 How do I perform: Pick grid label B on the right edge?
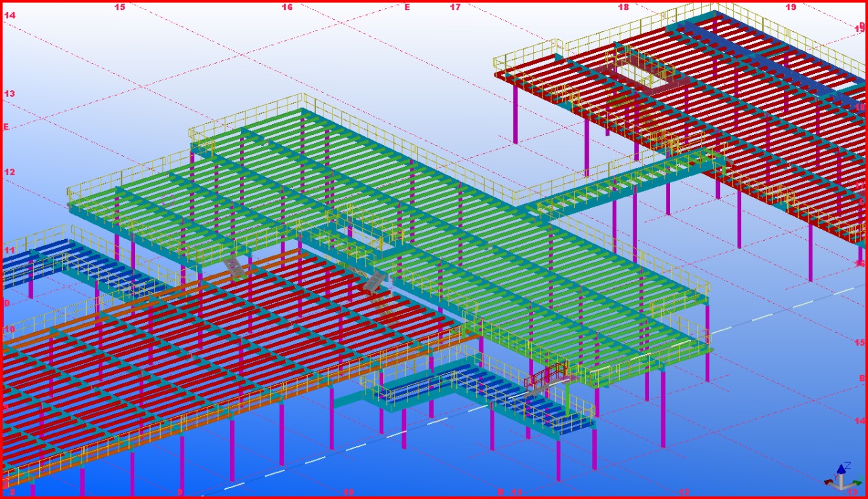tap(862, 378)
